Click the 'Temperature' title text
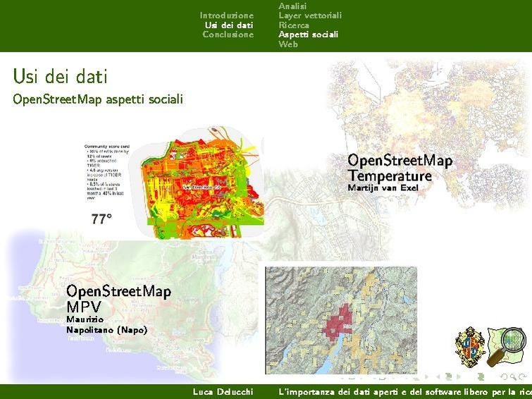Screen dimensions: 532x399 pyautogui.click(x=390, y=176)
